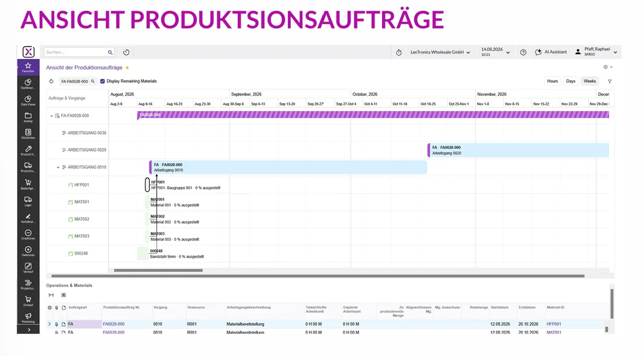644x356 pixels.
Task: Expand the sidebar with the bottom chevron
Action: [28, 330]
